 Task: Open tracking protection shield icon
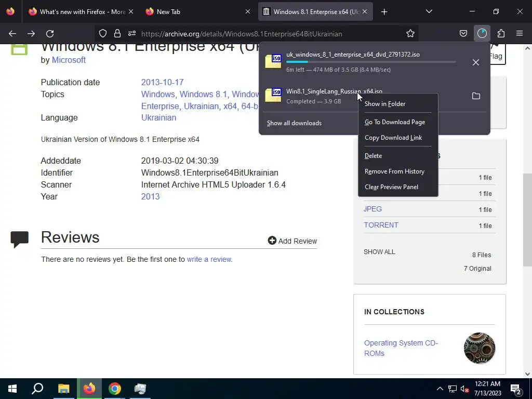(103, 34)
